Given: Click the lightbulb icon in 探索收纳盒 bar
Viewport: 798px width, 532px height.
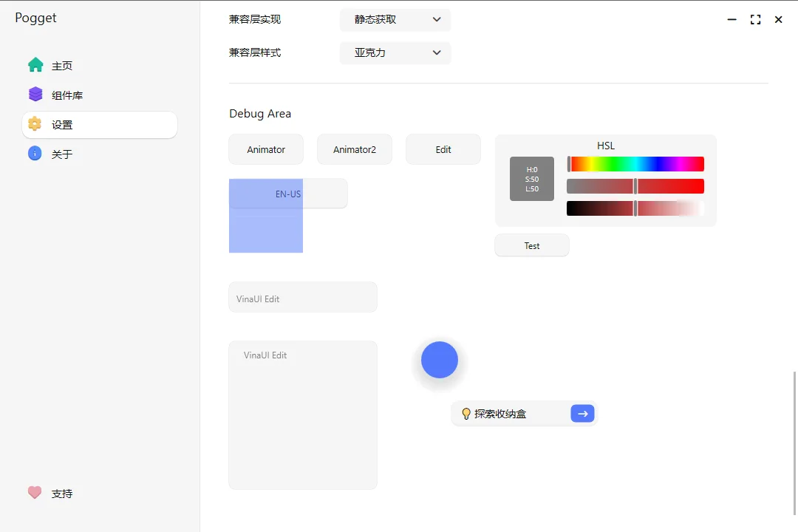Looking at the screenshot, I should pyautogui.click(x=465, y=413).
